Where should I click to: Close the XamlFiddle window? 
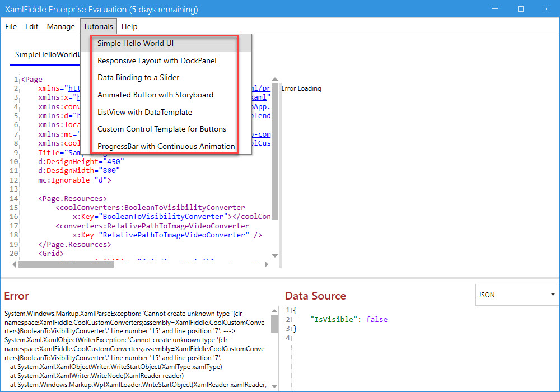click(x=547, y=9)
